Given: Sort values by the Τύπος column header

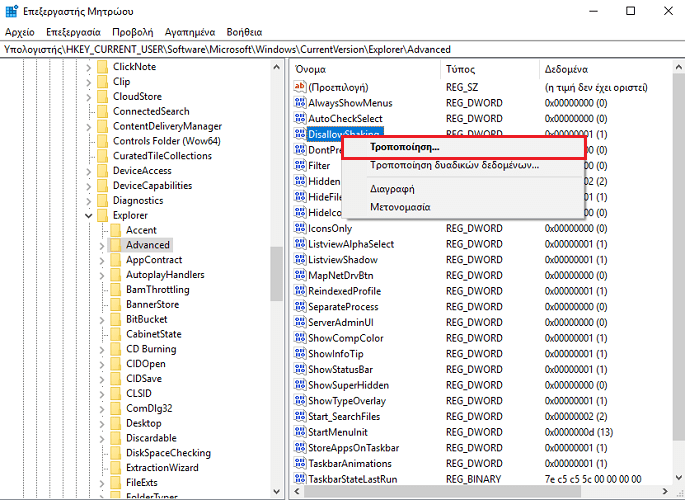Looking at the screenshot, I should click(x=490, y=69).
